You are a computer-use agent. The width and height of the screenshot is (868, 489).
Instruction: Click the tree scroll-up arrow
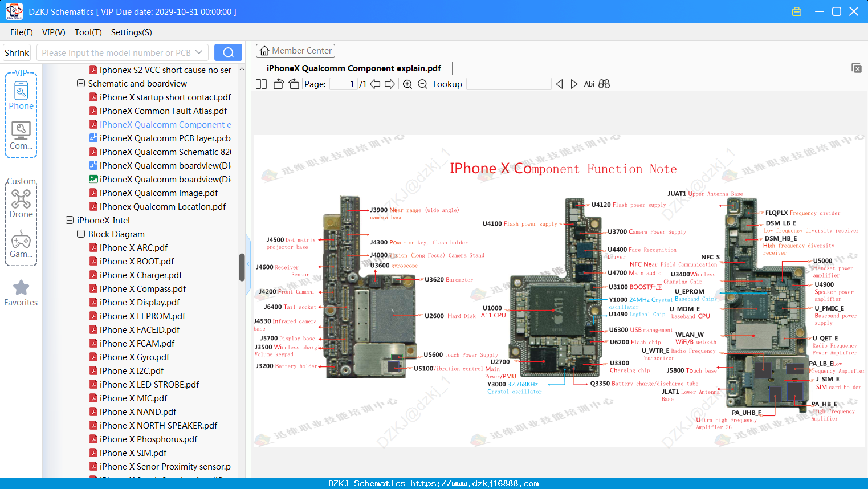click(242, 69)
